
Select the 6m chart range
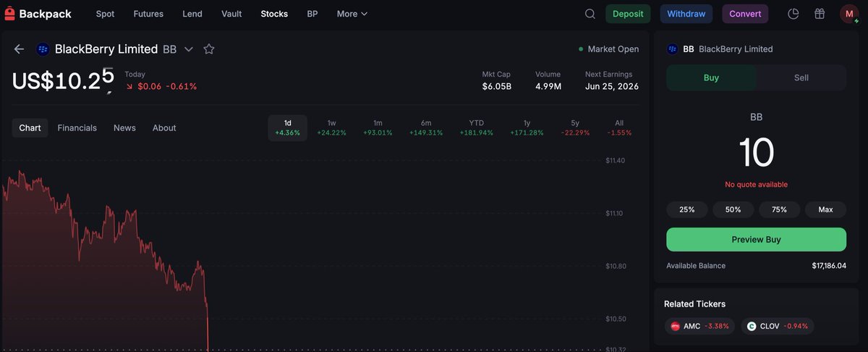[426, 127]
